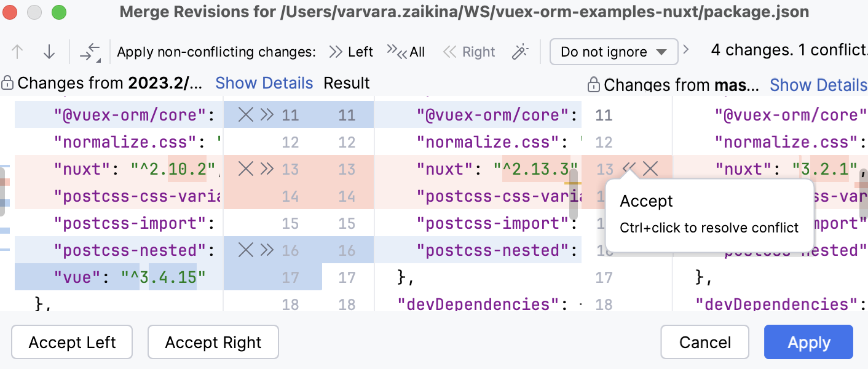868x369 pixels.
Task: Go to next difference arrow
Action: tap(49, 52)
